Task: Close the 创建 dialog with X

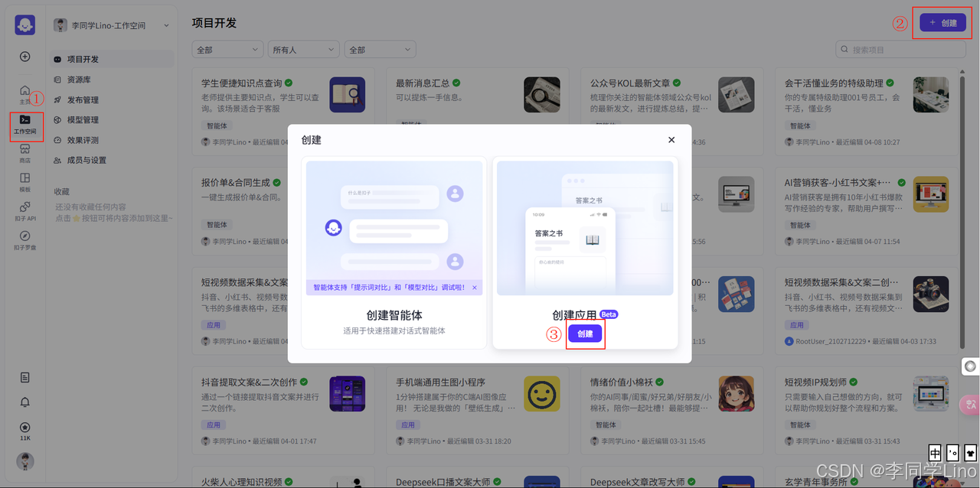Action: (x=671, y=140)
